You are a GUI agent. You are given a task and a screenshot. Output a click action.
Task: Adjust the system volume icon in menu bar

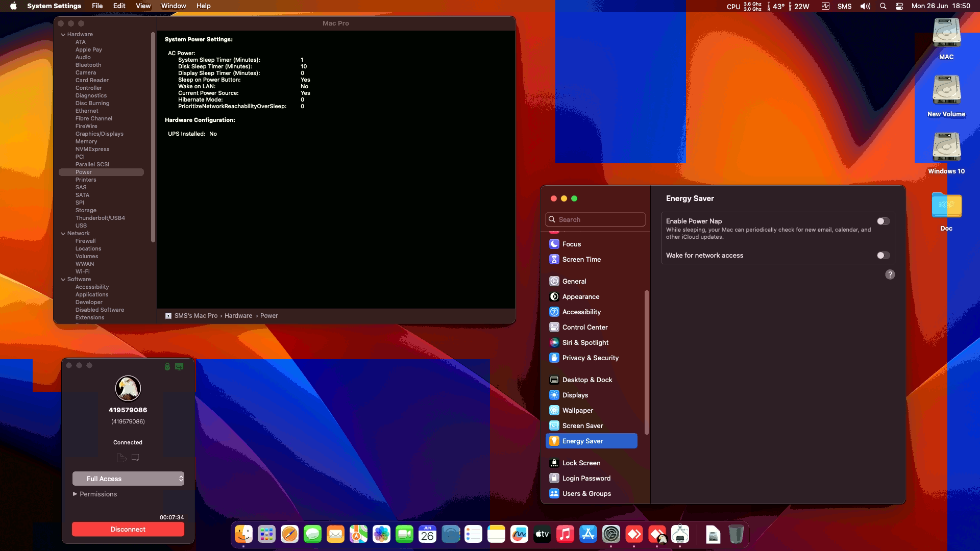point(865,6)
